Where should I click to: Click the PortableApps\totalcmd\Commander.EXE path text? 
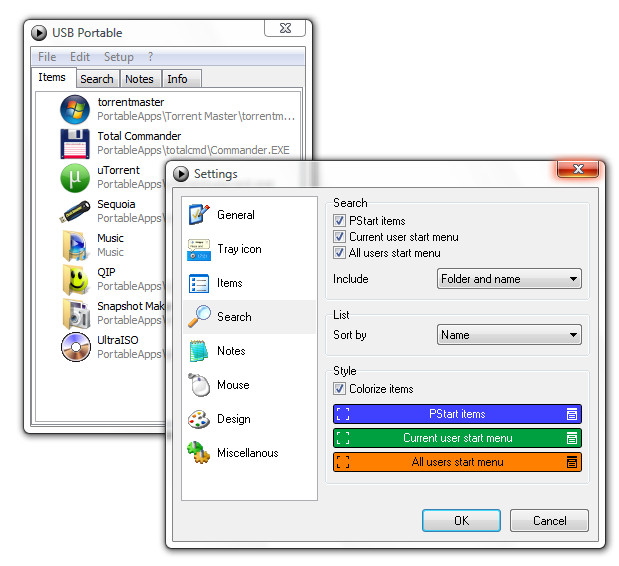pyautogui.click(x=193, y=150)
